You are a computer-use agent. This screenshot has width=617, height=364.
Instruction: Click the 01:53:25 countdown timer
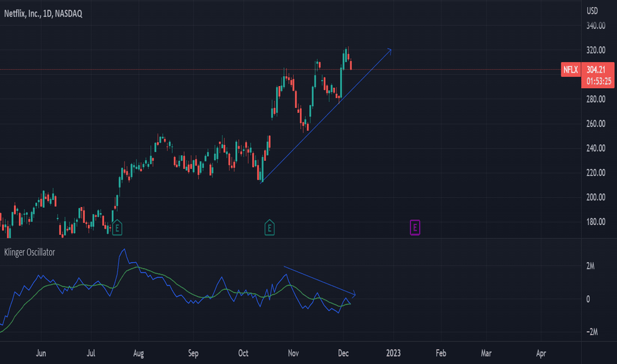pyautogui.click(x=598, y=81)
